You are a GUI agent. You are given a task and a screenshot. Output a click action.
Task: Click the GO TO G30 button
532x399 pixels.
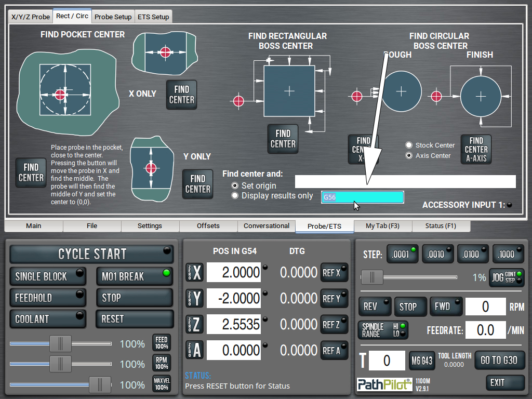tap(499, 361)
